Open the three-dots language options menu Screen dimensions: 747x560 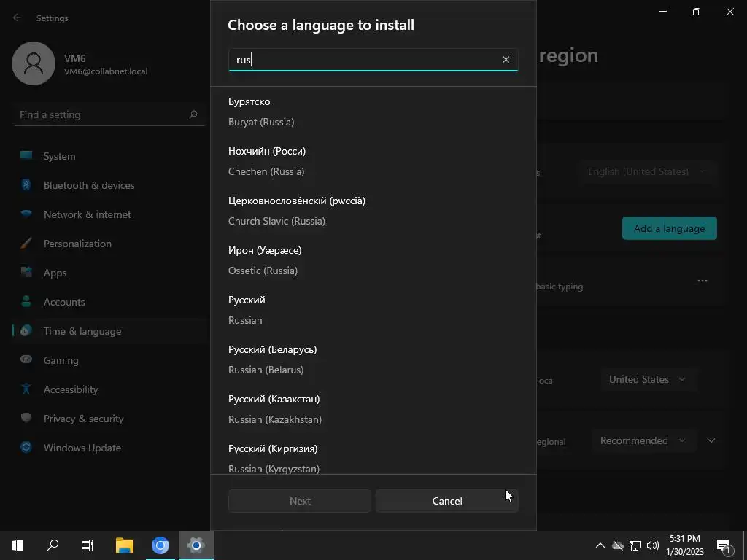[703, 281]
